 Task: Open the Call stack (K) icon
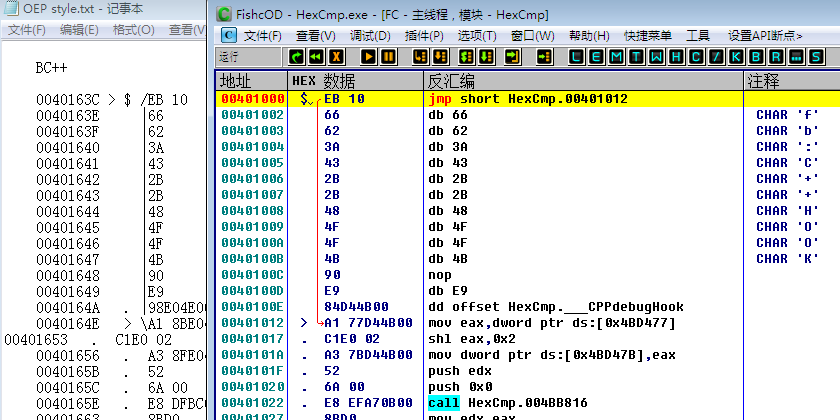tap(737, 57)
